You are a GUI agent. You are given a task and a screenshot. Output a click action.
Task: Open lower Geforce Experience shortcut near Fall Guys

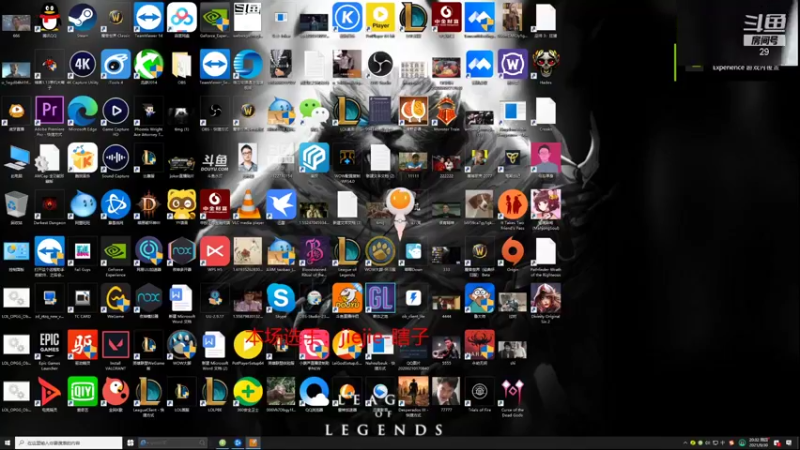(116, 252)
